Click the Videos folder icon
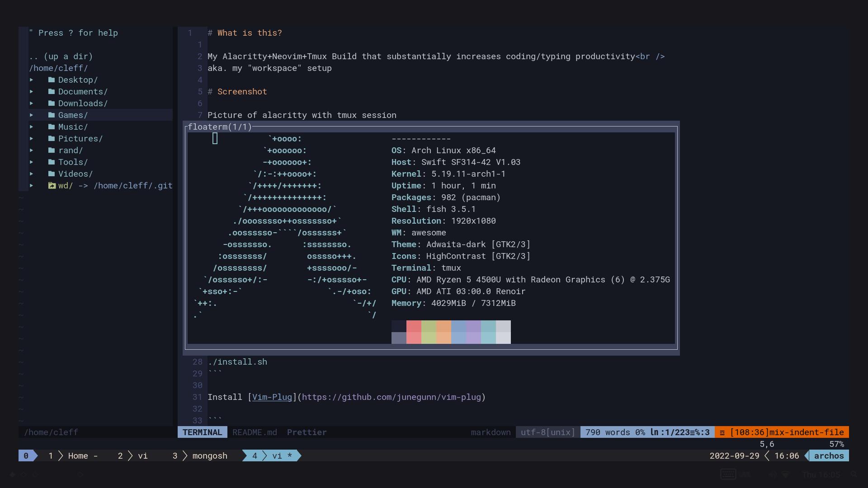This screenshot has height=488, width=868. pos(52,174)
